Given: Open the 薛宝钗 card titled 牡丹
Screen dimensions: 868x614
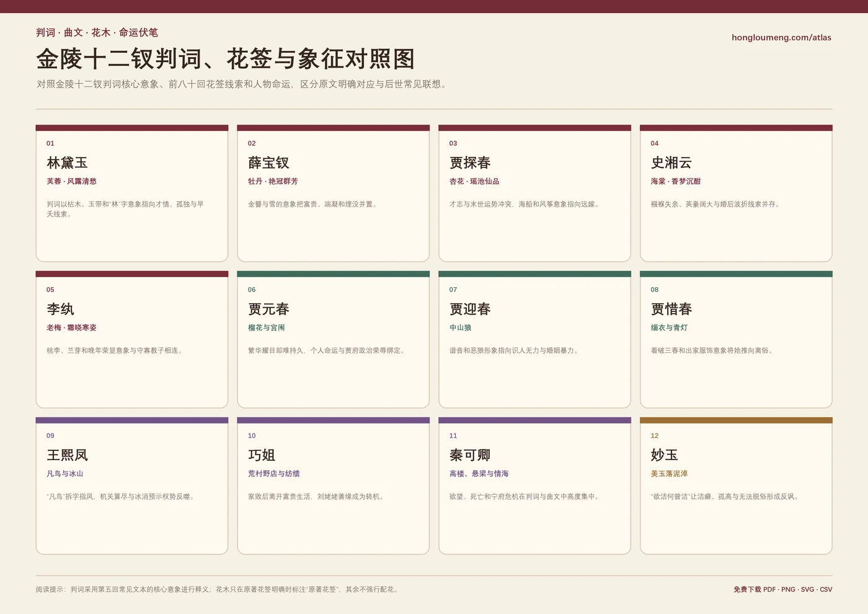Looking at the screenshot, I should pyautogui.click(x=334, y=194).
